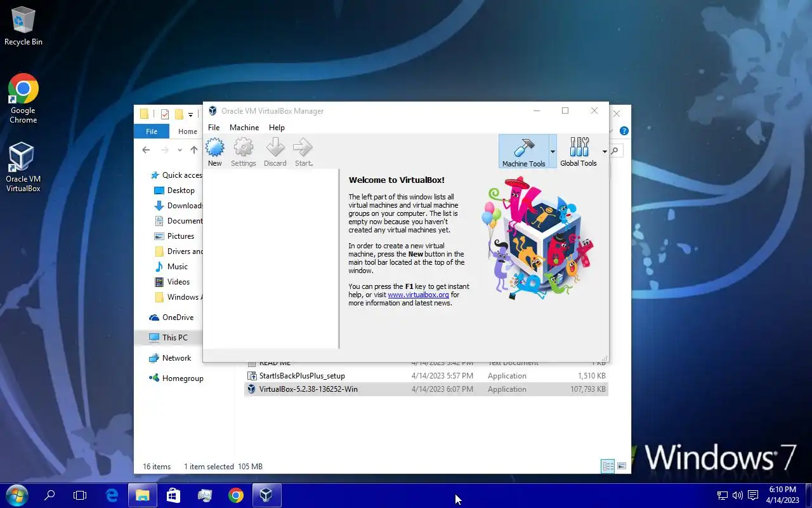The width and height of the screenshot is (812, 508).
Task: Click the New virtual machine toolbar icon
Action: coord(215,152)
